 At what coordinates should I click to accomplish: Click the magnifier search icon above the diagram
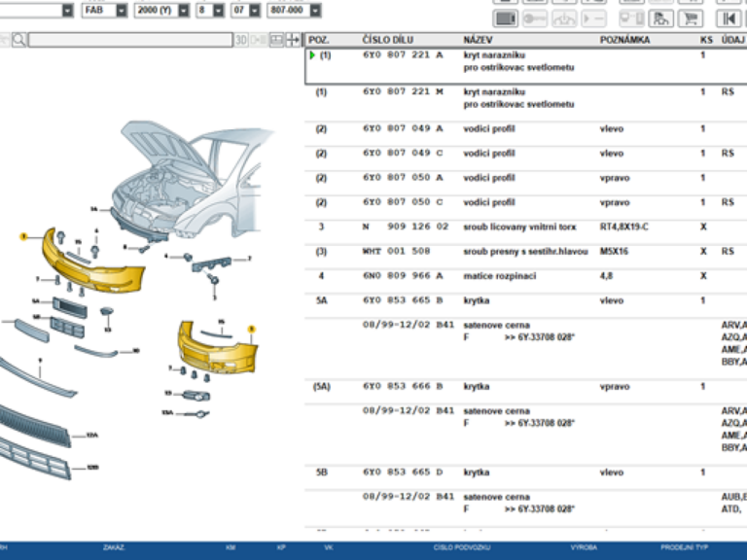[x=20, y=40]
